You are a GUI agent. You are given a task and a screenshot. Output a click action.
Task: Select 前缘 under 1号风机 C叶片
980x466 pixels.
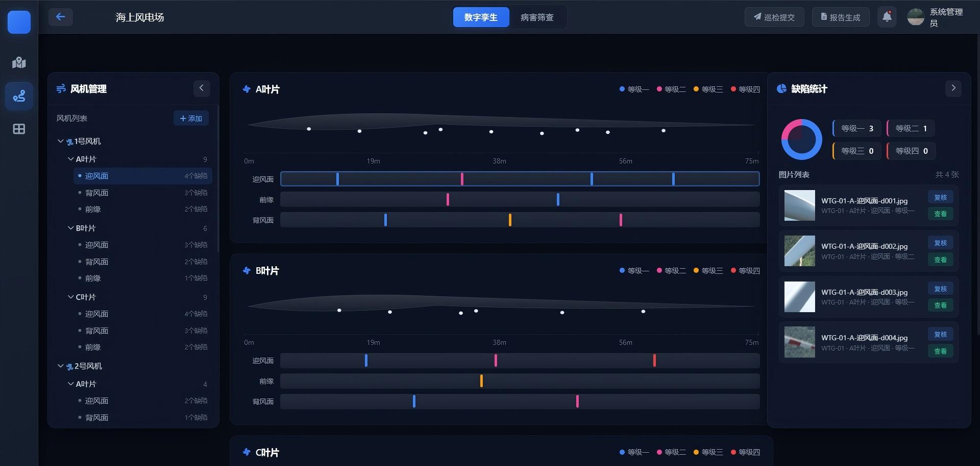[x=143, y=347]
